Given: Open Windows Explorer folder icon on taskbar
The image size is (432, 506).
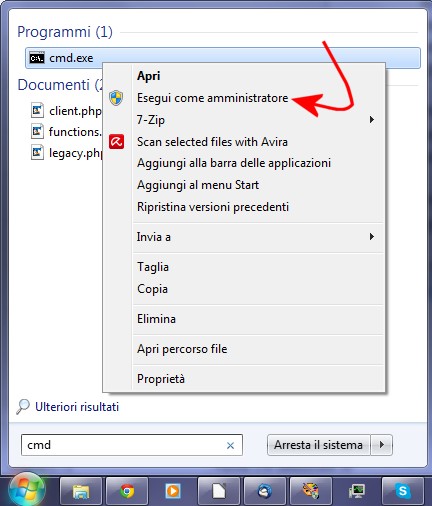Looking at the screenshot, I should (x=81, y=491).
